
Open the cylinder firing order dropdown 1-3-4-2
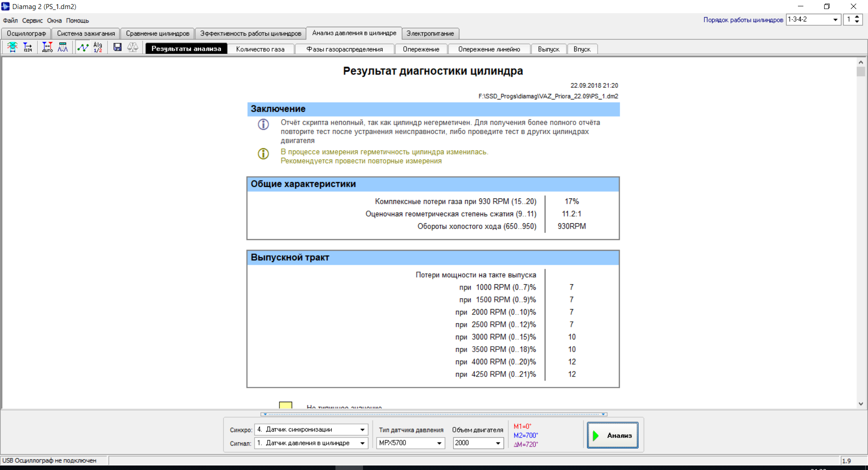(835, 19)
